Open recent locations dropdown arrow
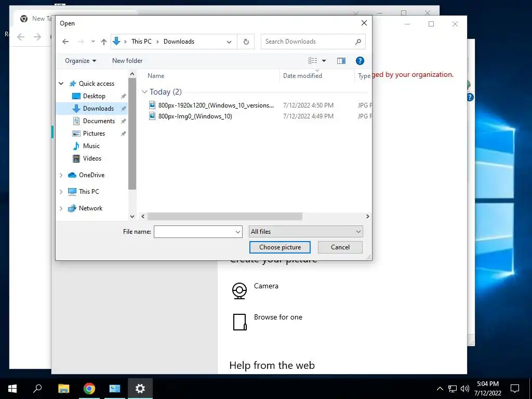This screenshot has height=399, width=532. pos(93,42)
